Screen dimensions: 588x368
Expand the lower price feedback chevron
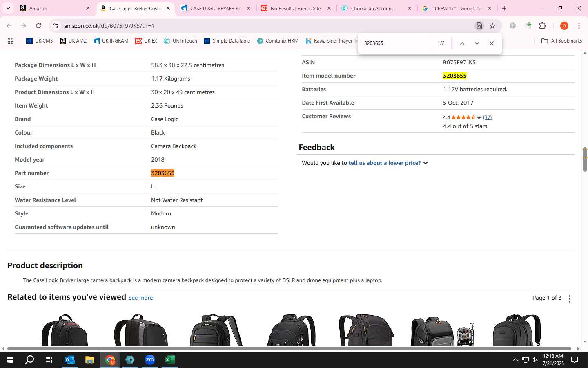[425, 163]
